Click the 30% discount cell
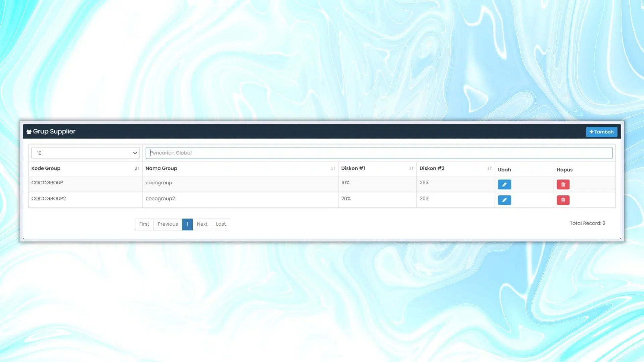Viewport: 644px width, 362px height. (455, 200)
